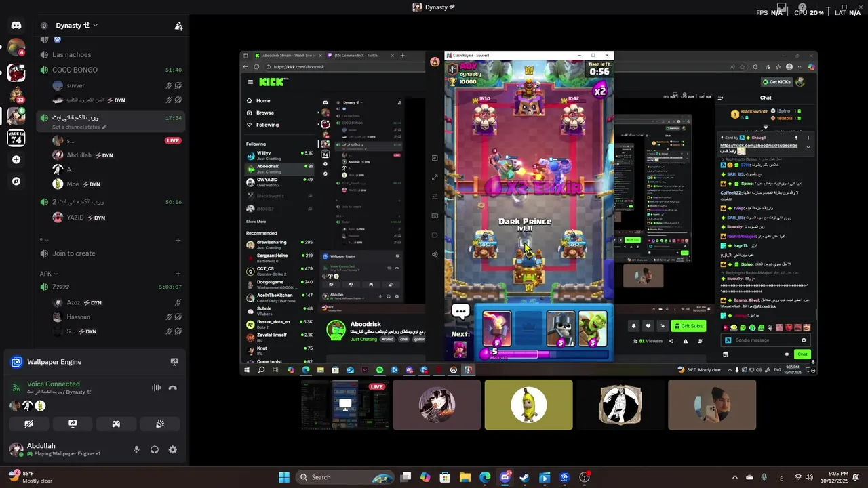868x488 pixels.
Task: Click invite people icon beside Dynasty header
Action: tap(178, 26)
